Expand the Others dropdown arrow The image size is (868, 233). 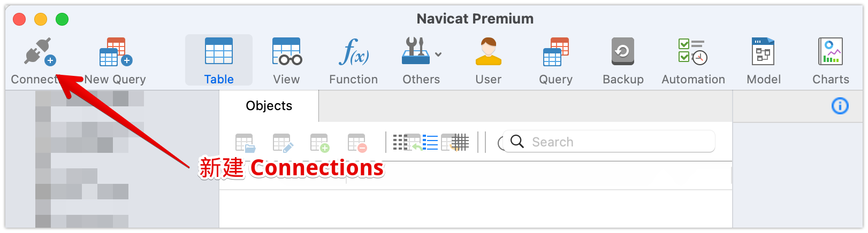[x=438, y=54]
